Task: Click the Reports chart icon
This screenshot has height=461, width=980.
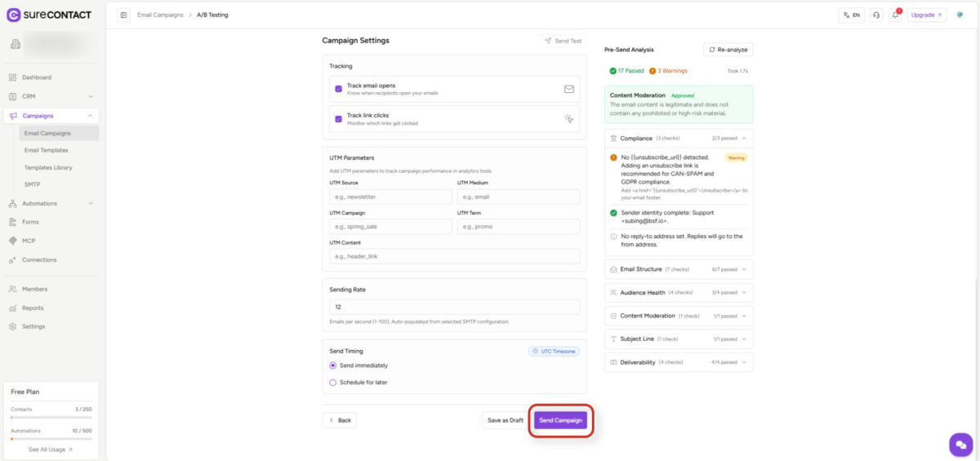Action: click(x=13, y=308)
